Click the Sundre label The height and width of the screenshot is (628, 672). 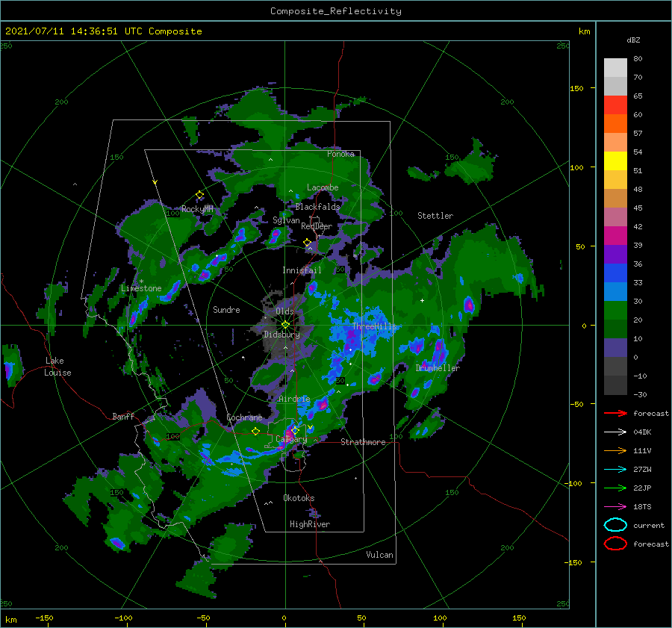226,309
